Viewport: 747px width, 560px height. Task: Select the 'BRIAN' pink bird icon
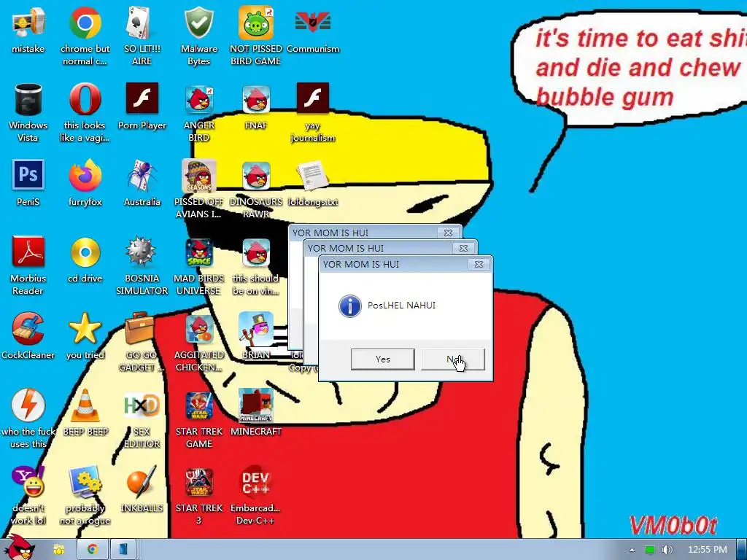[x=256, y=329]
